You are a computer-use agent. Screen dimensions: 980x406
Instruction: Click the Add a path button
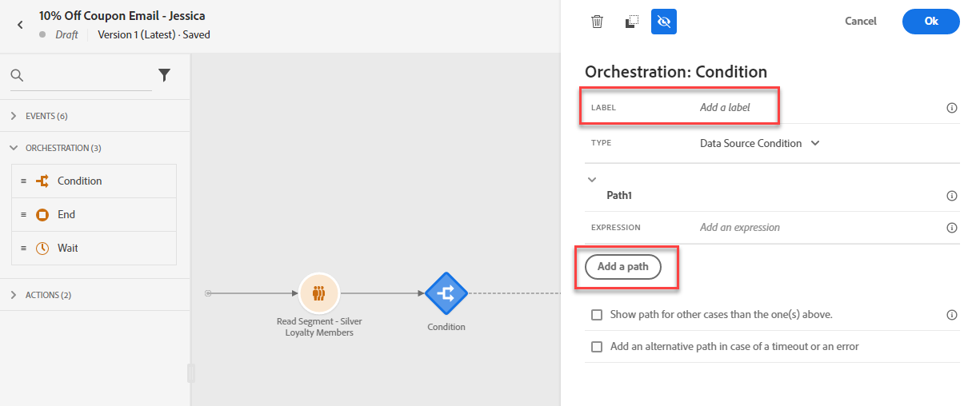(623, 267)
